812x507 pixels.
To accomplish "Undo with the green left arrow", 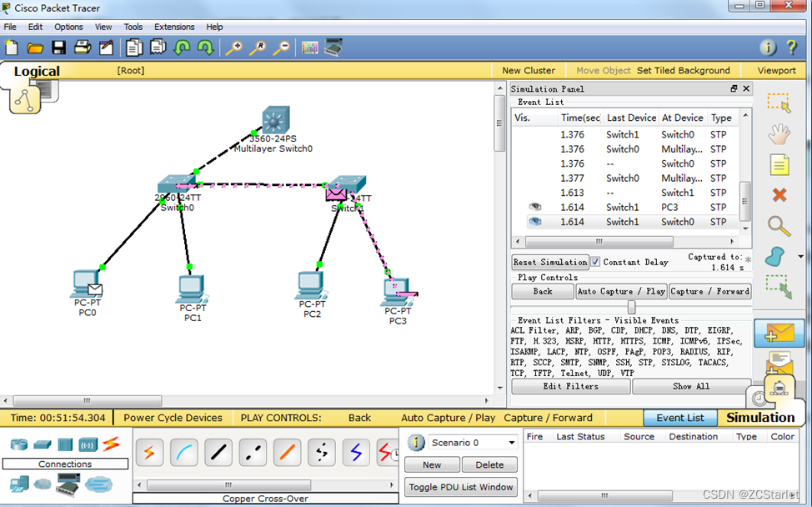I will (182, 48).
